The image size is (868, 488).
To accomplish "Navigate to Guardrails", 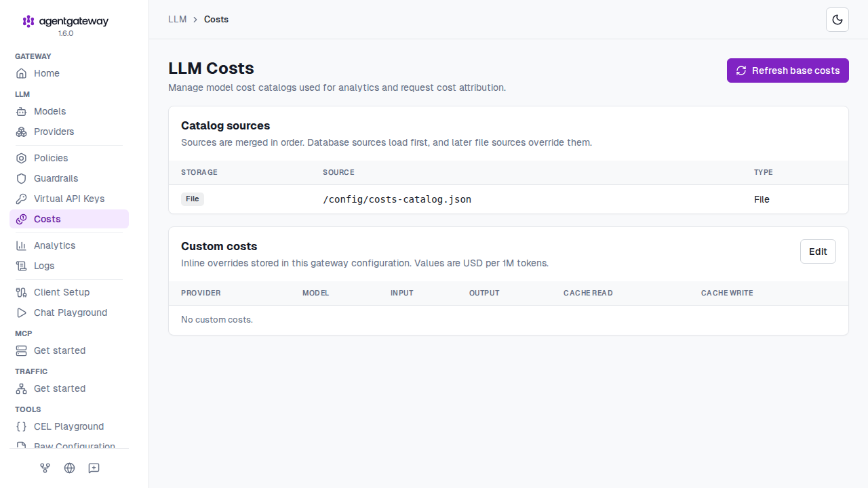I will (69, 178).
